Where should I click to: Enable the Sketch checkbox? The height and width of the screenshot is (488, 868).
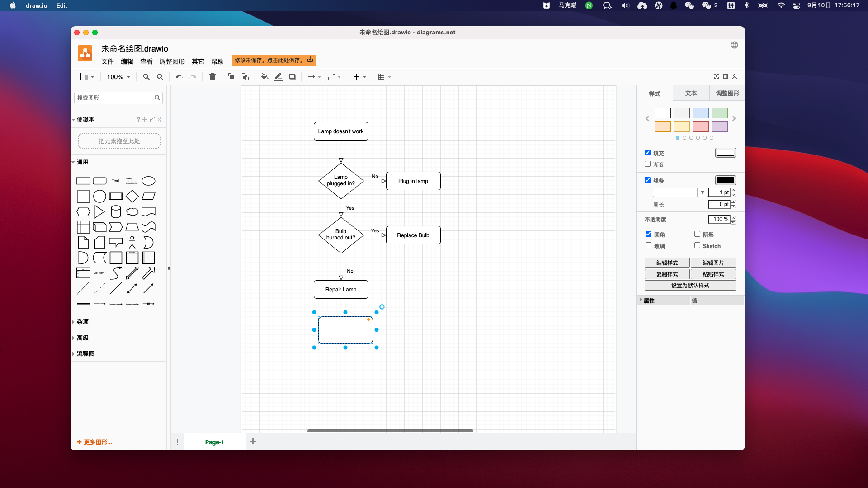[x=697, y=245]
